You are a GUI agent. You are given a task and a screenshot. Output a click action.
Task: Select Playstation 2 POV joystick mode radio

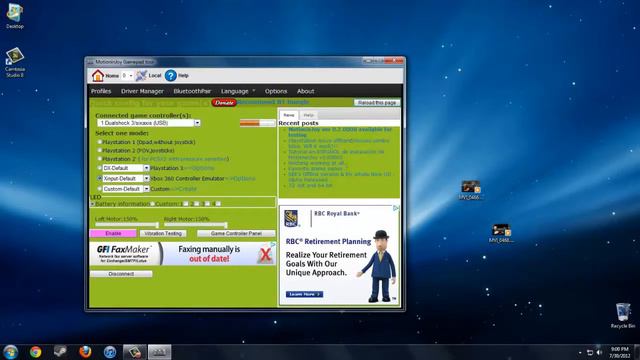click(x=99, y=151)
